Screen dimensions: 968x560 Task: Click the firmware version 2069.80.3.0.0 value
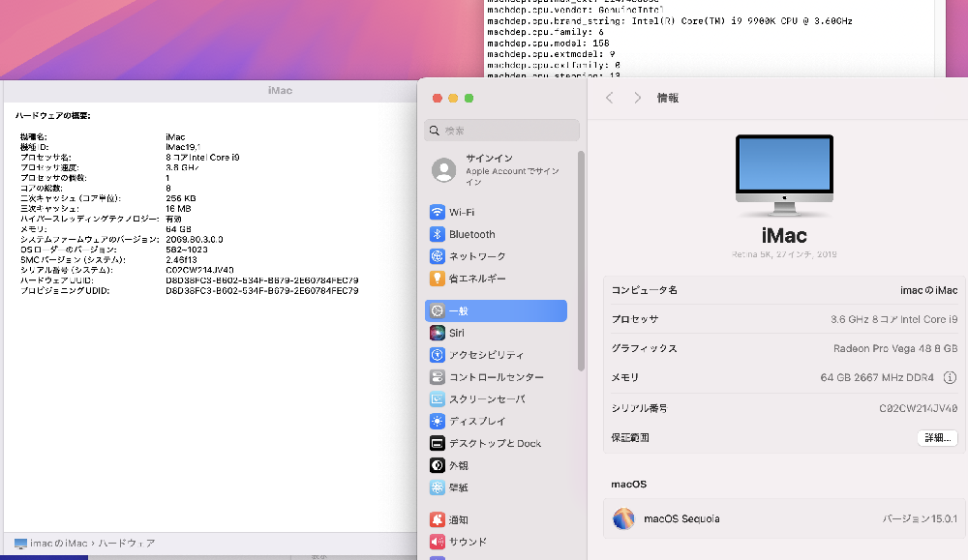195,239
